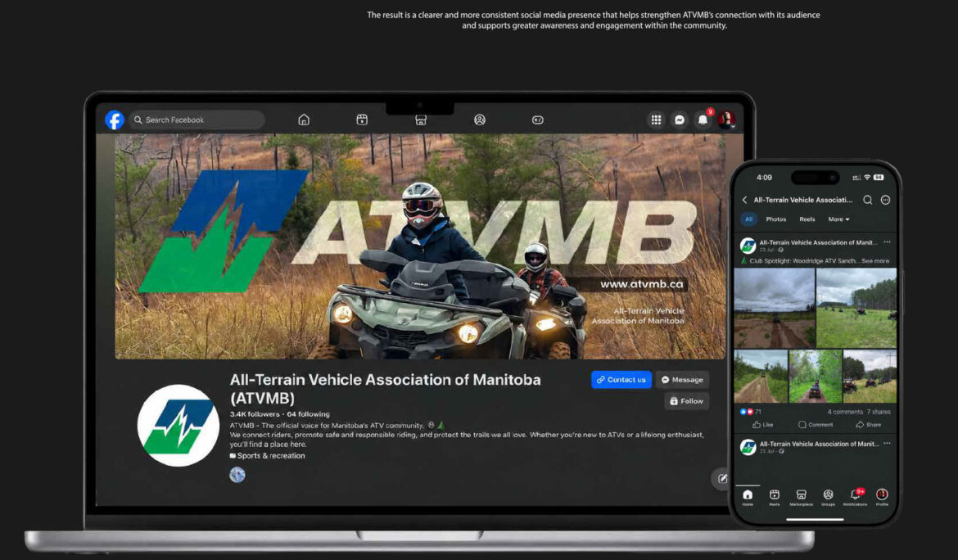
Task: Tap Profile in the phone bottom bar
Action: (x=882, y=497)
